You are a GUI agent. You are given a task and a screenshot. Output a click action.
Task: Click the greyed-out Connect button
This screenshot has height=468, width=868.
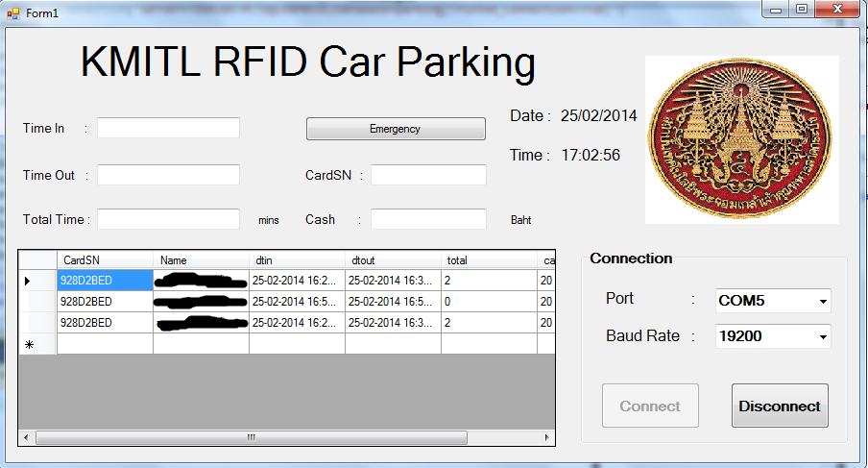(x=650, y=406)
